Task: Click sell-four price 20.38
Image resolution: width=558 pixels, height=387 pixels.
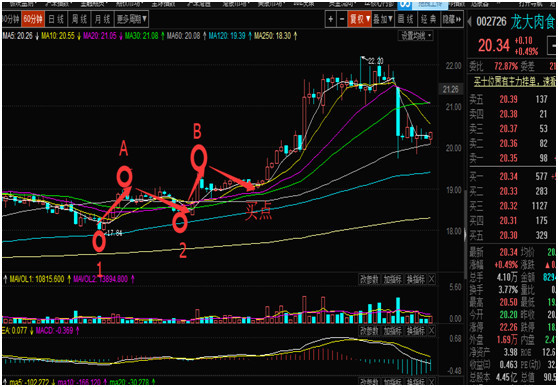Action: pyautogui.click(x=509, y=114)
